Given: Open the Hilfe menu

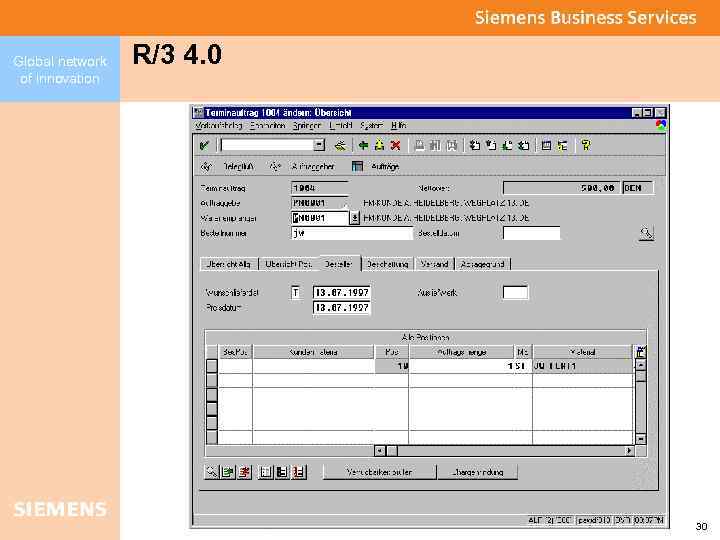Looking at the screenshot, I should [x=399, y=125].
